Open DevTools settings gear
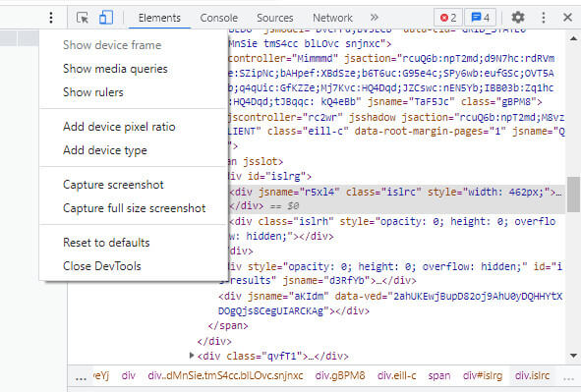This screenshot has width=581, height=392. click(x=518, y=18)
